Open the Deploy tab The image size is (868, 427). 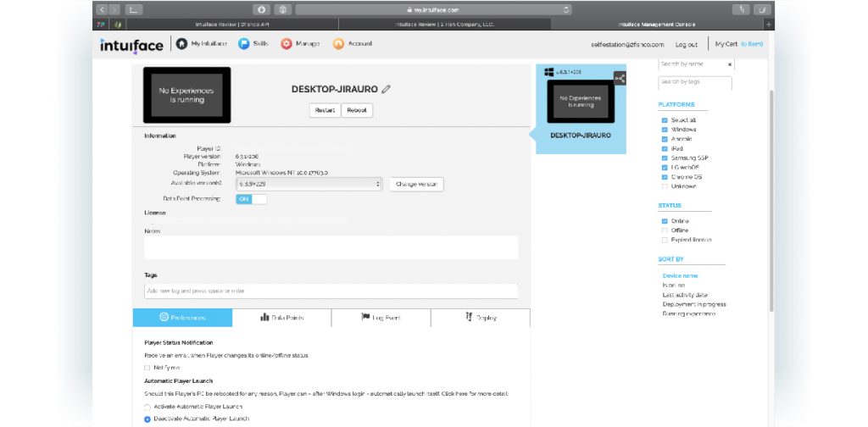point(481,318)
